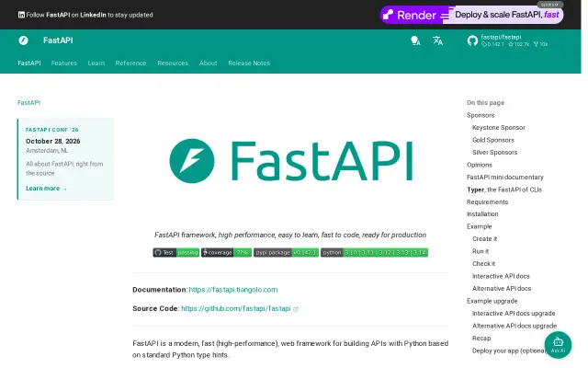This screenshot has height=368, width=588.
Task: Jump to Gold Sponsors section
Action: click(x=493, y=140)
